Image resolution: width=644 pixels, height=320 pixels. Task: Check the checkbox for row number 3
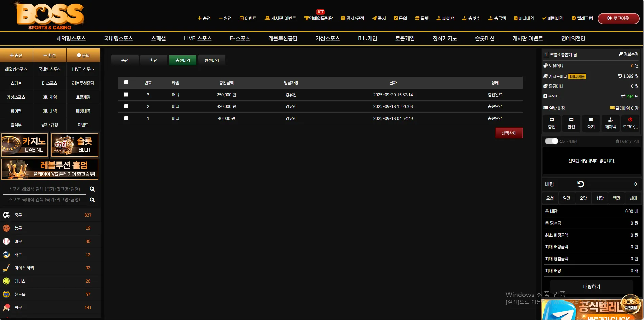pos(126,95)
